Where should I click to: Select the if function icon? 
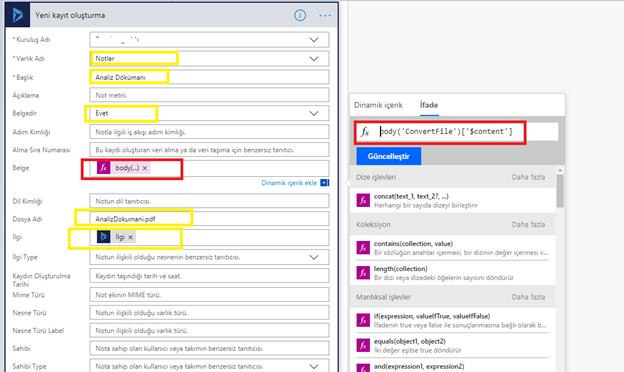tap(363, 320)
